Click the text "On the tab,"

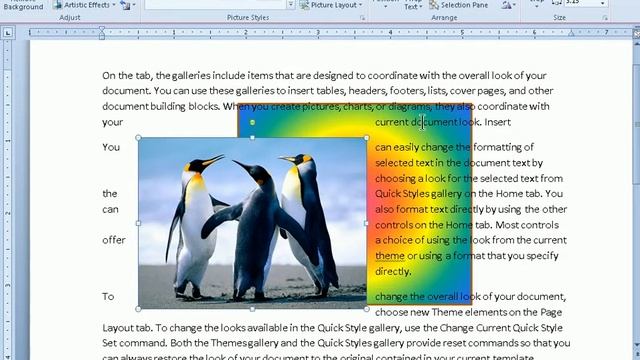click(128, 76)
